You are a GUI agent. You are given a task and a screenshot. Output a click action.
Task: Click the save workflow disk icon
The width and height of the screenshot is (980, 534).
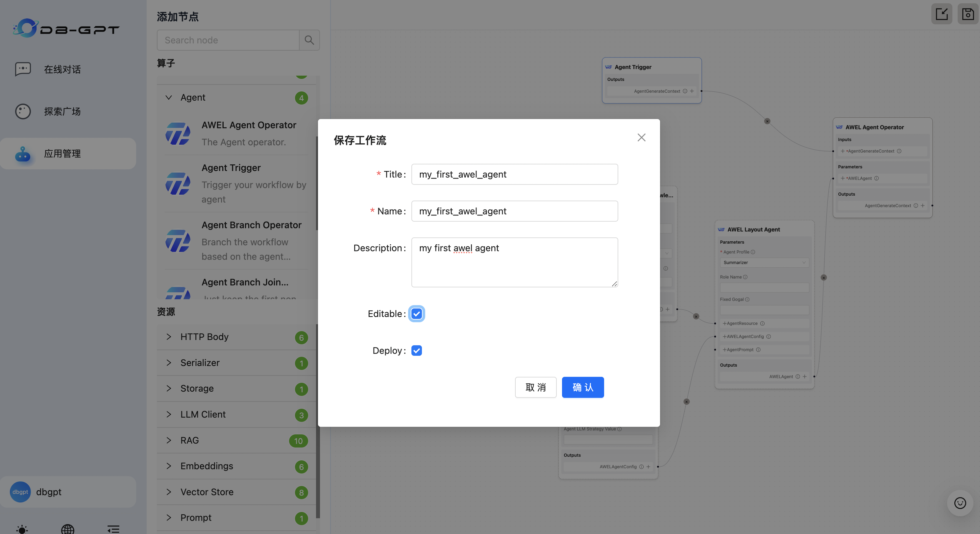click(968, 14)
